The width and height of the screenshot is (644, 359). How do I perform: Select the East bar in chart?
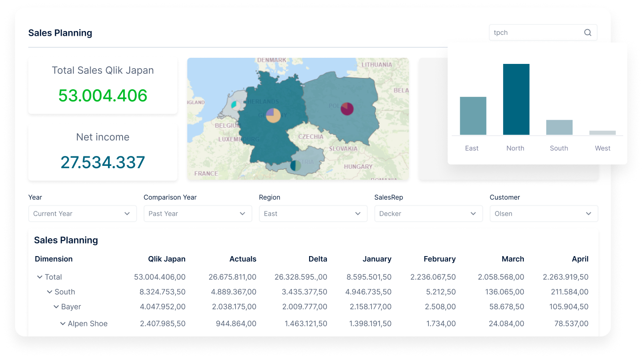pyautogui.click(x=473, y=116)
